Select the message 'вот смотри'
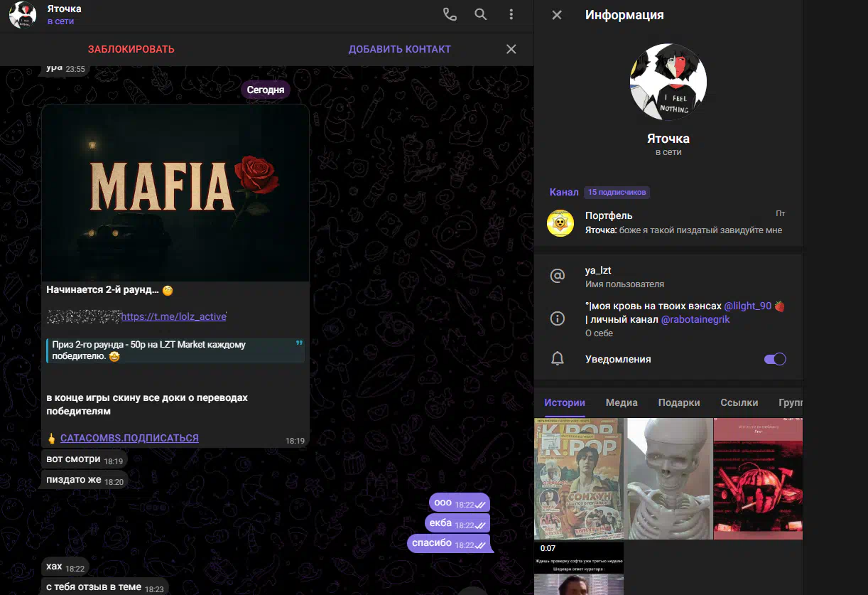 click(84, 460)
